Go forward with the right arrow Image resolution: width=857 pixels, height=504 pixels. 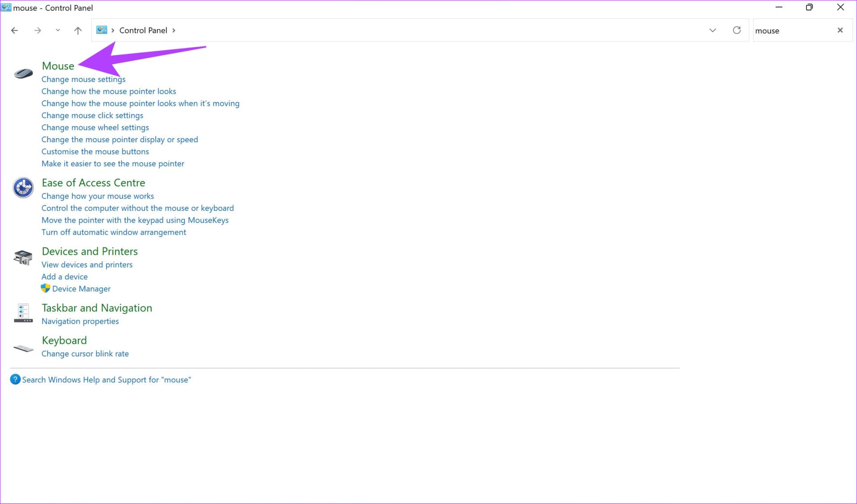37,30
